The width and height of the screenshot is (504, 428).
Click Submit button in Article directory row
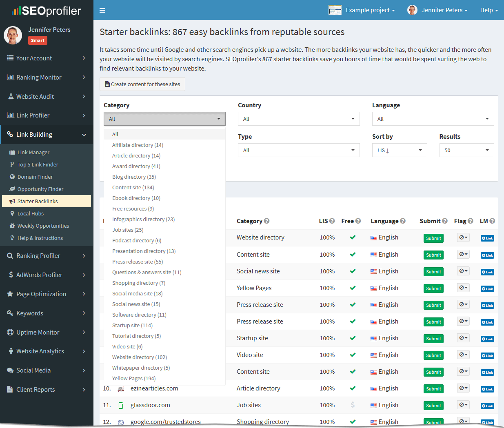[433, 389]
